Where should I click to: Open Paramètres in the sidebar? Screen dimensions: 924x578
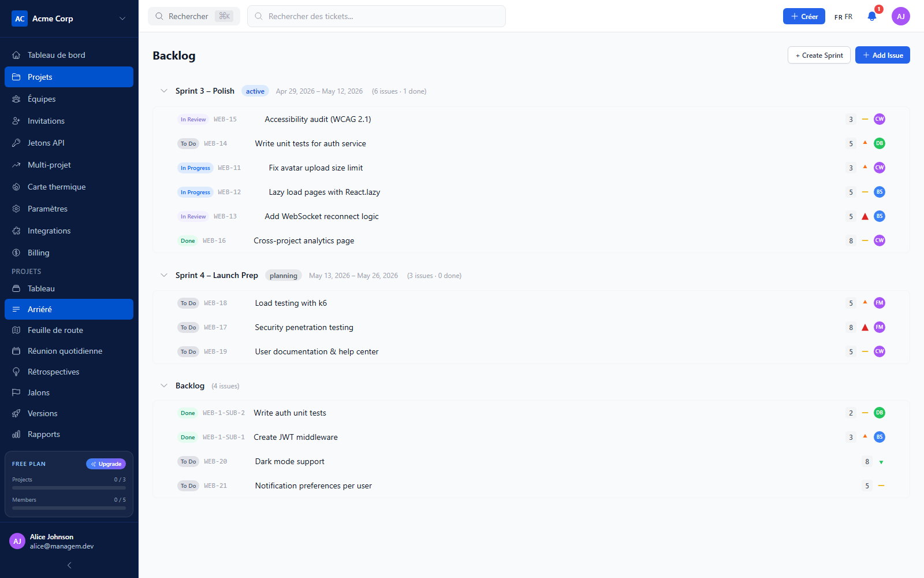69,209
